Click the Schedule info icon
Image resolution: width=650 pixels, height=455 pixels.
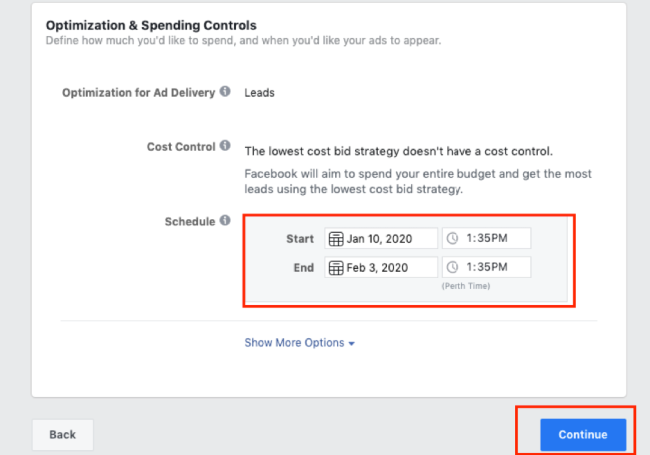225,220
